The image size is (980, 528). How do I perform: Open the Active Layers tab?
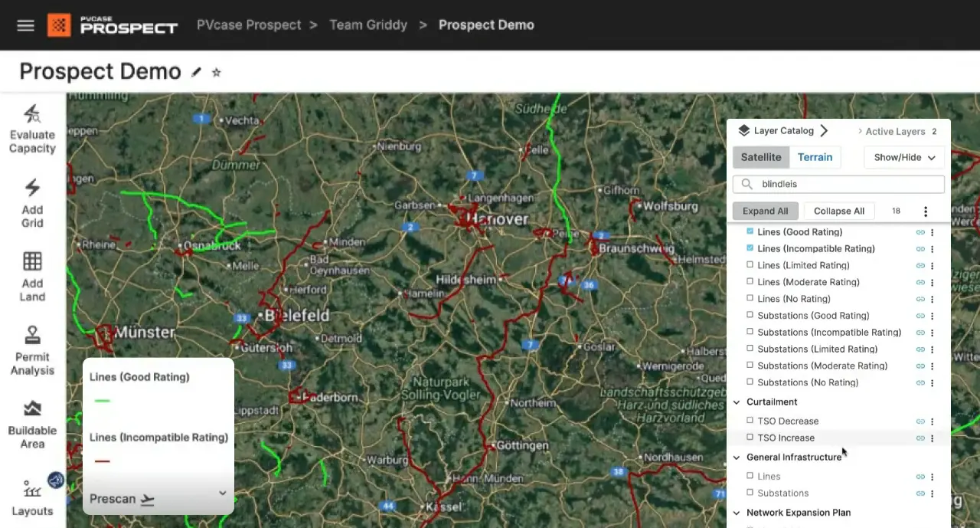tap(895, 132)
